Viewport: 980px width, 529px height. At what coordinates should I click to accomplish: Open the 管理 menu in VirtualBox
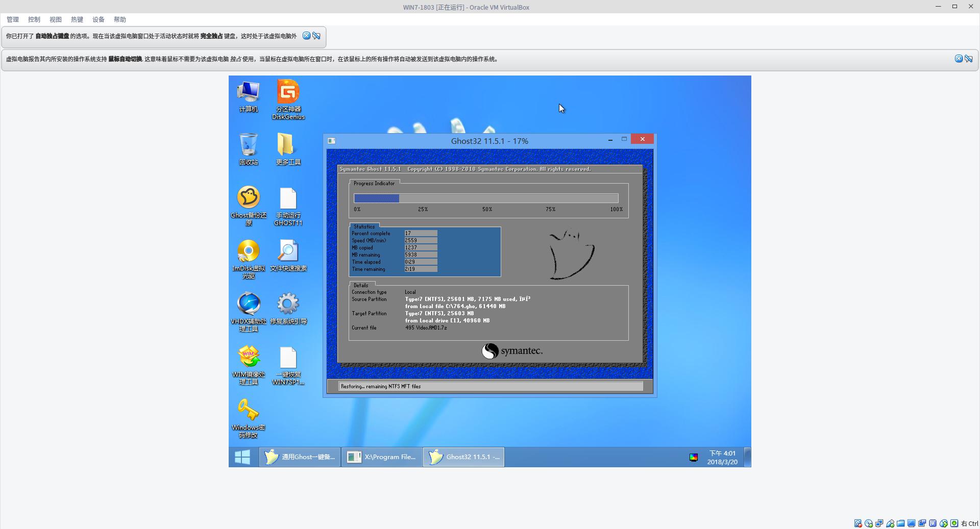click(13, 19)
